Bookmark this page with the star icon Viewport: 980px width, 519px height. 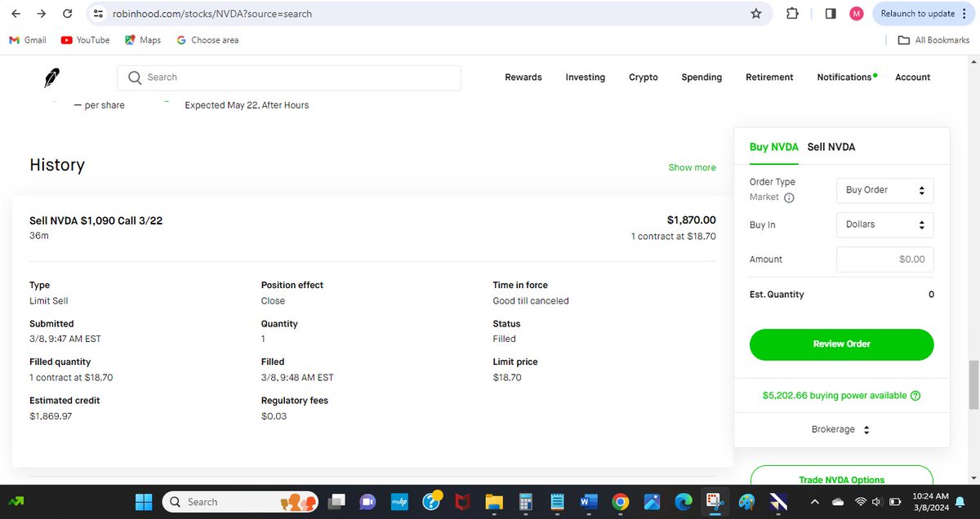tap(756, 14)
